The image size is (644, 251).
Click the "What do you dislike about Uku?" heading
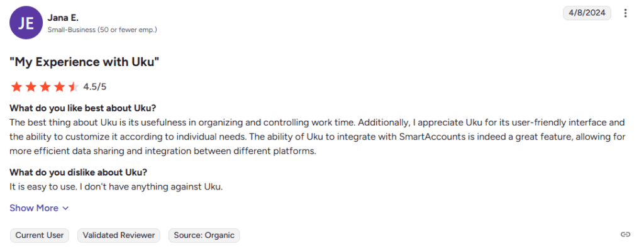point(79,172)
